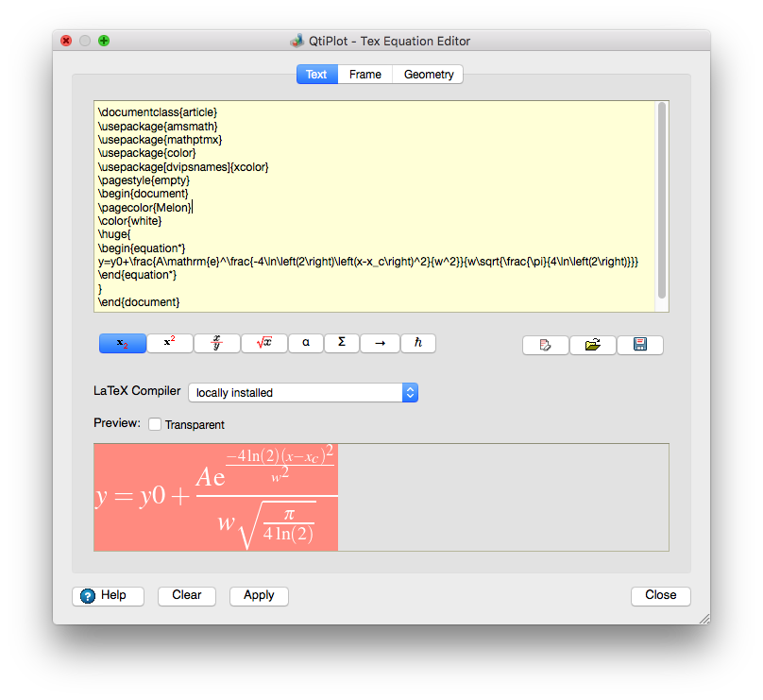
Task: Switch to the Geometry tab
Action: point(429,75)
